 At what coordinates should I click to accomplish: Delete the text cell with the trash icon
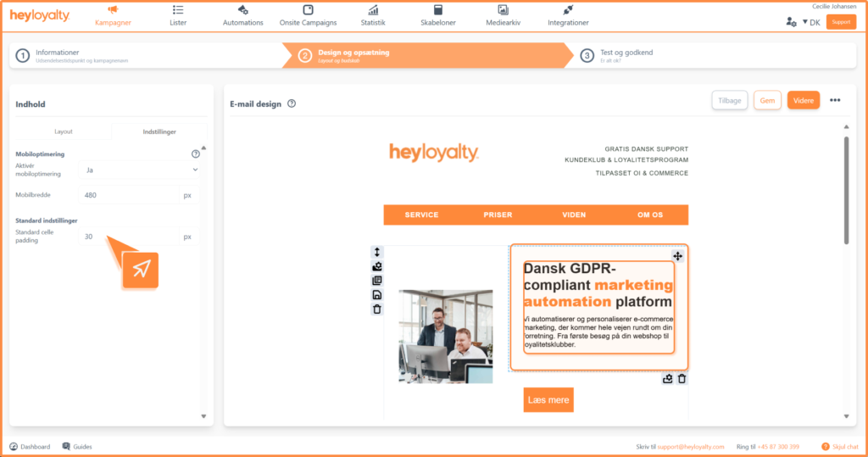pyautogui.click(x=682, y=379)
